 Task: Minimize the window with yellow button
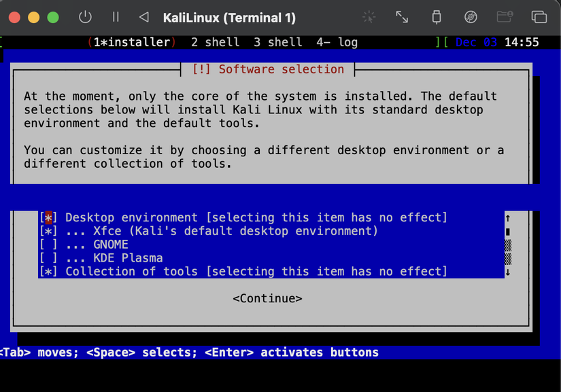[x=33, y=18]
